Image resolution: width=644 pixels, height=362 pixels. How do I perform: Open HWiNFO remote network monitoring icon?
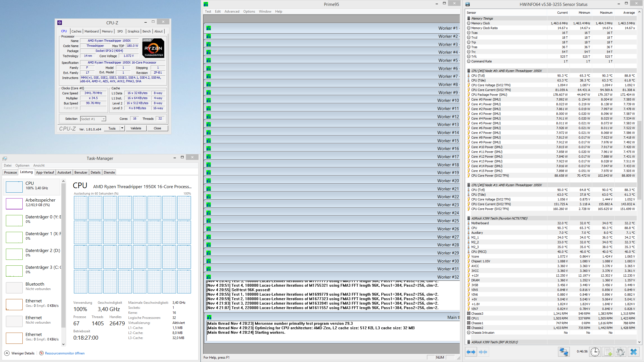pyautogui.click(x=564, y=352)
